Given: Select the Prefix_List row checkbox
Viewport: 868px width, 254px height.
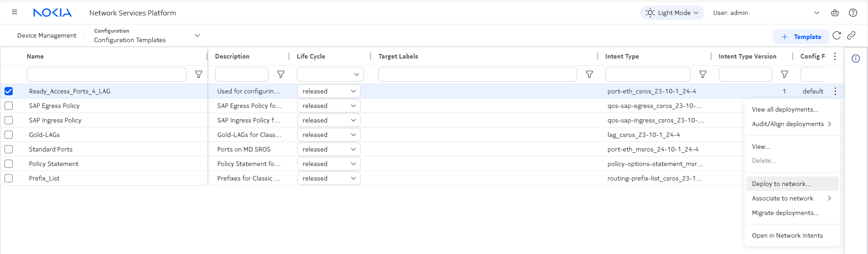Looking at the screenshot, I should coord(9,178).
